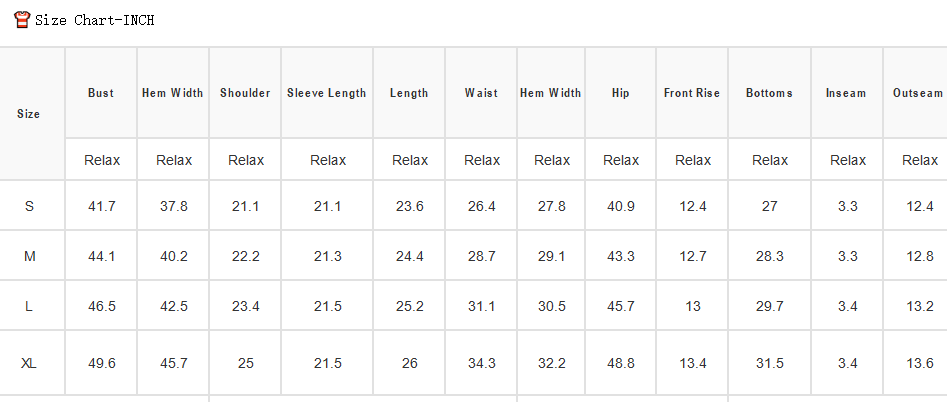Click the Front Rise column header
947x402 pixels.
[x=692, y=93]
